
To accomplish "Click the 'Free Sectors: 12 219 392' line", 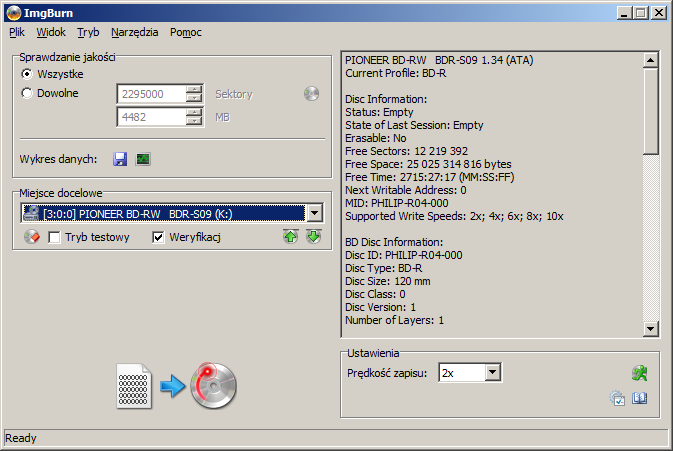I will 406,151.
